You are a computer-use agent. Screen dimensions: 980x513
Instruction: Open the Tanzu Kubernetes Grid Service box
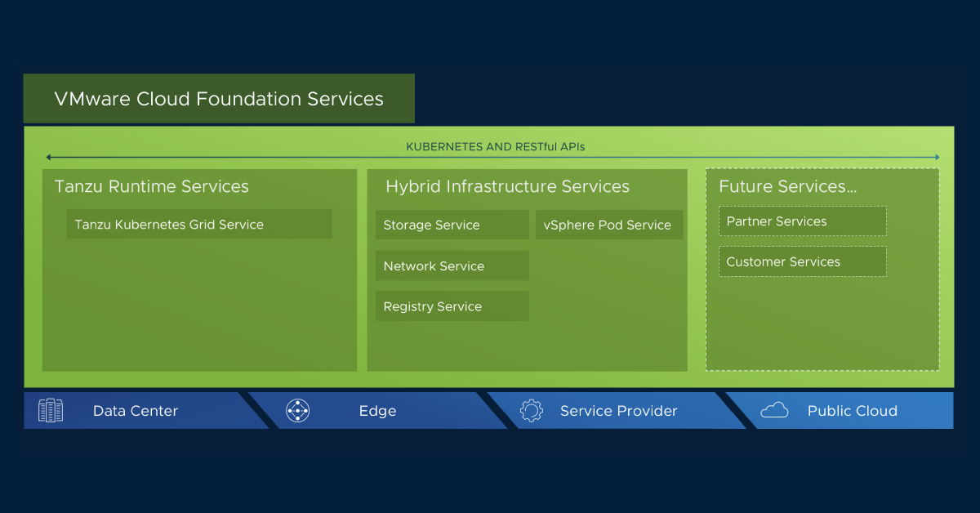[199, 224]
